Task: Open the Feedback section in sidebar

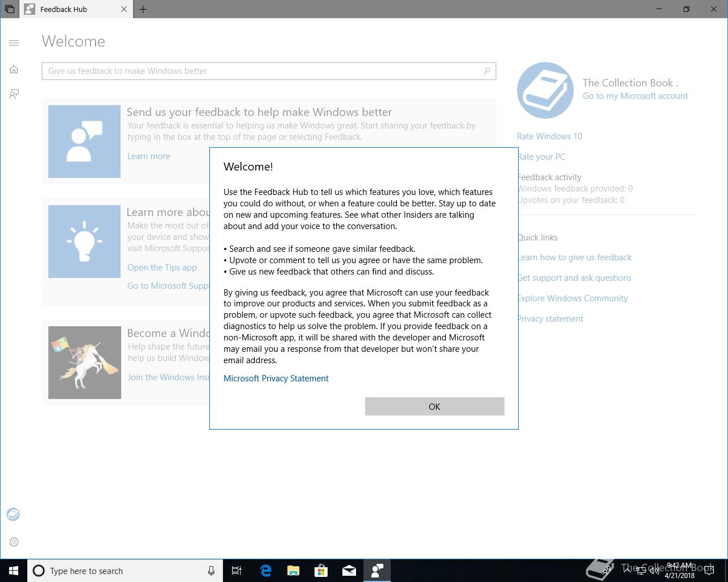Action: [14, 94]
